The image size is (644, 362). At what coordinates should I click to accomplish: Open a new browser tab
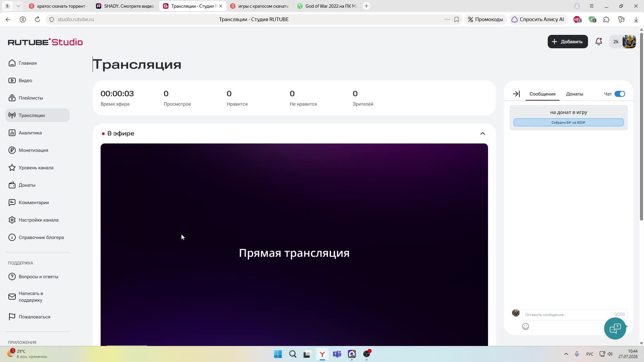(367, 6)
